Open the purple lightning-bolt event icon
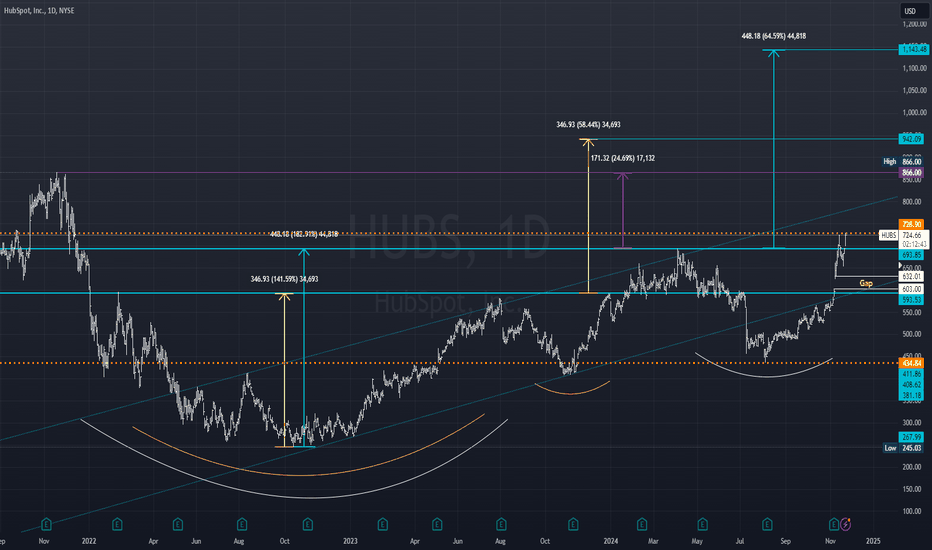Image resolution: width=932 pixels, height=550 pixels. coord(845,524)
